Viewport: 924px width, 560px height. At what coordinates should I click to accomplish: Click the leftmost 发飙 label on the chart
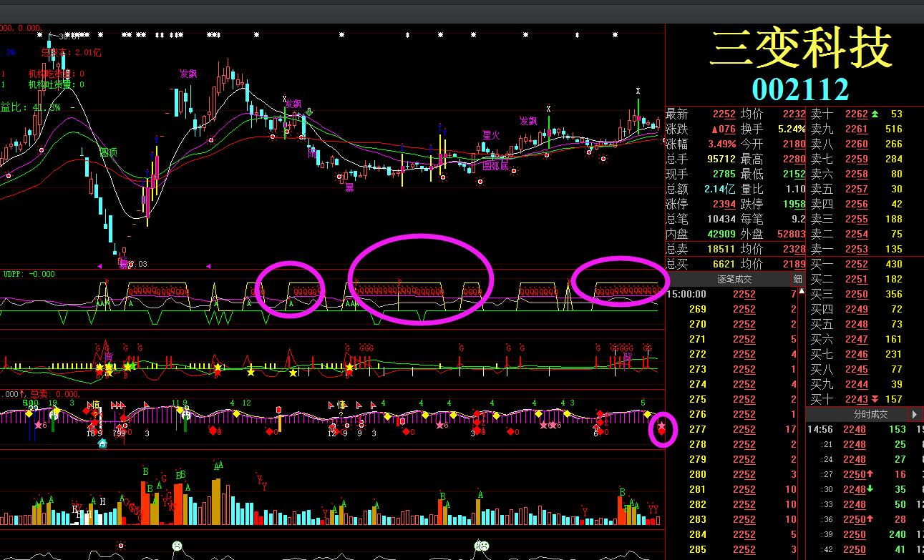click(x=188, y=73)
